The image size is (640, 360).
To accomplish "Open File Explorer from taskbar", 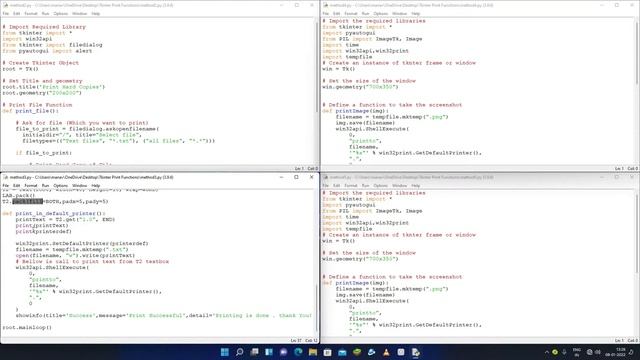I will tap(313, 352).
